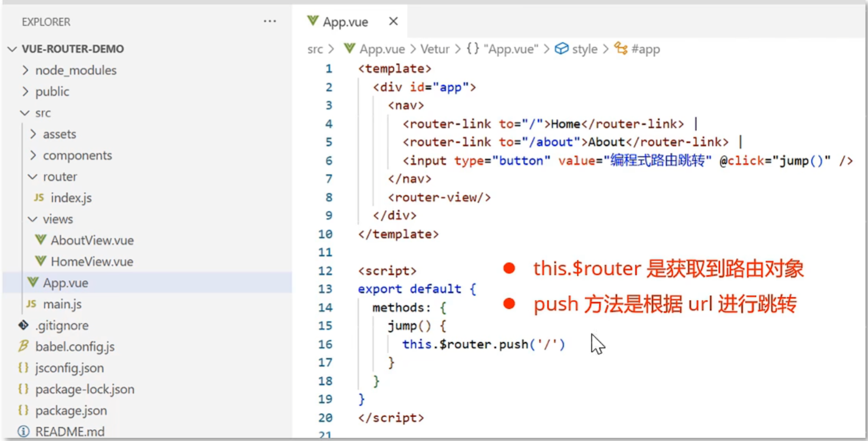The width and height of the screenshot is (868, 441).
Task: Click the methods: { line
Action: click(410, 308)
